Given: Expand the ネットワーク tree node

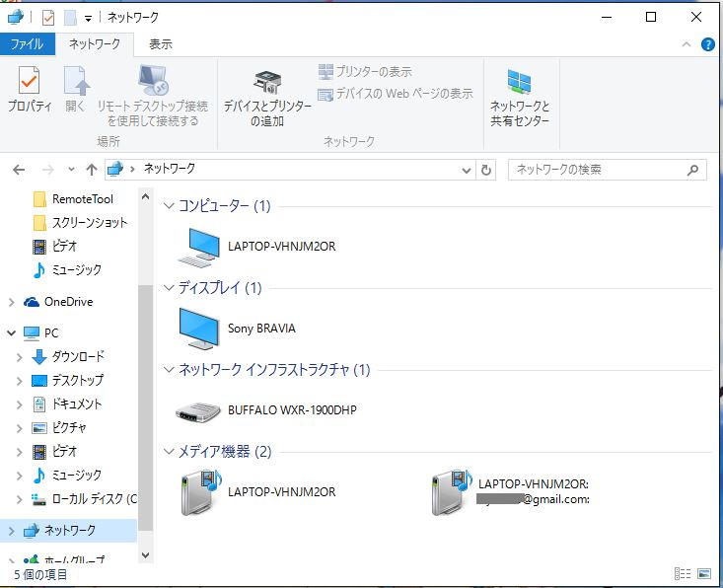Looking at the screenshot, I should pos(12,531).
